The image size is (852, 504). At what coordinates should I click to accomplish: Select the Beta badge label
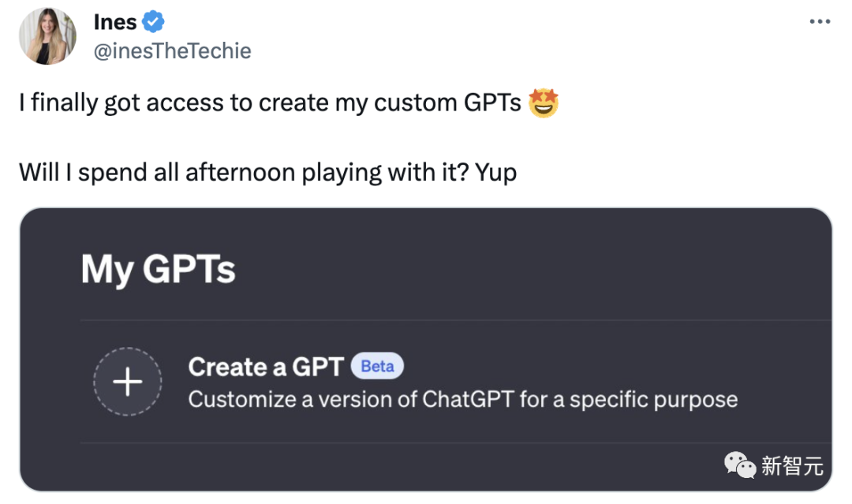click(377, 366)
